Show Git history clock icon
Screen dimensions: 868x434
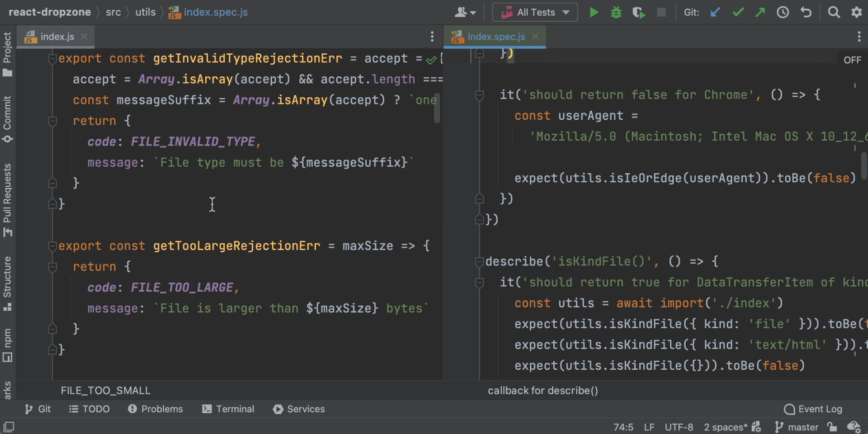pyautogui.click(x=783, y=12)
